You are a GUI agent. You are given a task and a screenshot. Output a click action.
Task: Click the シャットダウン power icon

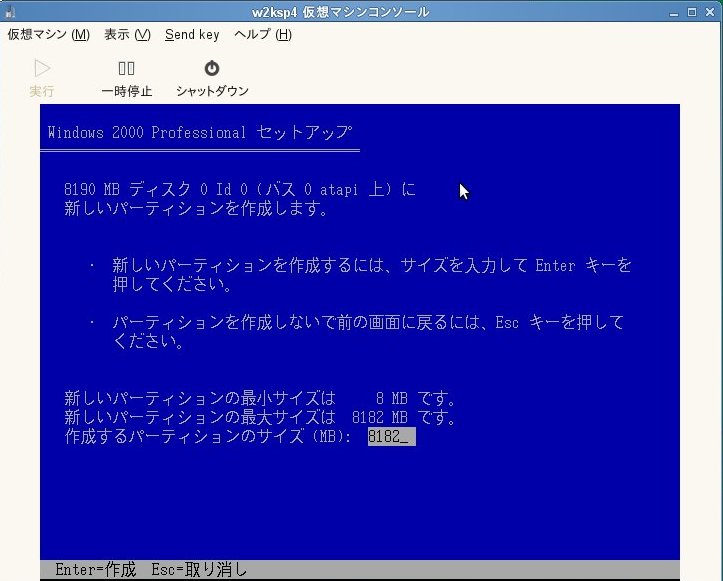(x=212, y=68)
